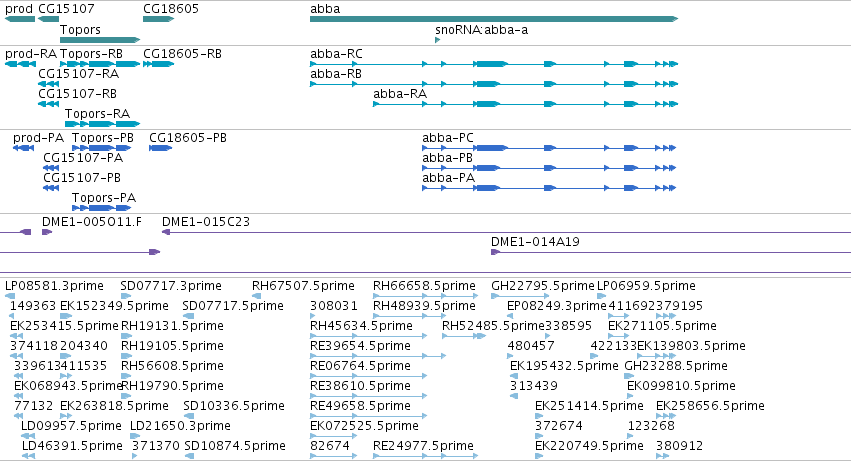This screenshot has height=461, width=851.
Task: Click EST EK099810.5prime
Action: click(681, 387)
